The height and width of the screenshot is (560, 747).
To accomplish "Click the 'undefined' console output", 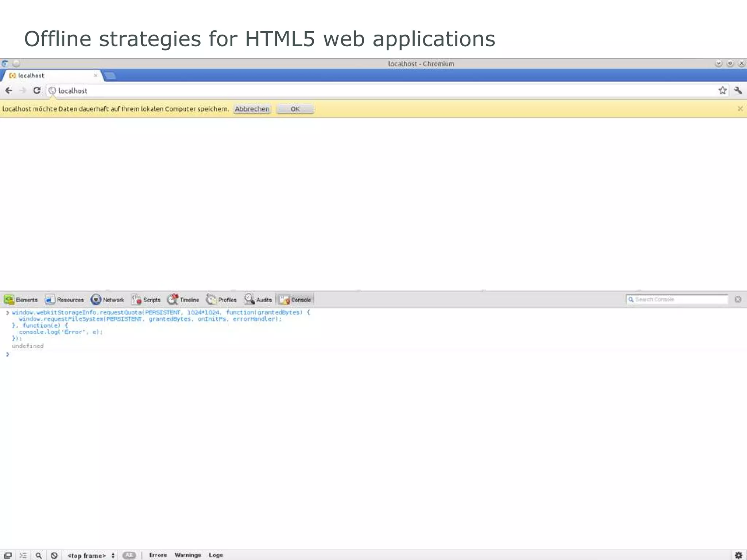I will click(28, 346).
